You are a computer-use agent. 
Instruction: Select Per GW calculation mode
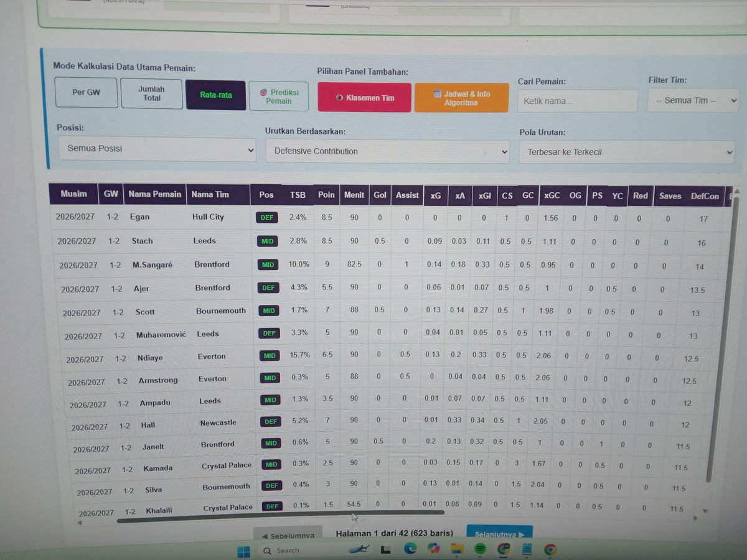tap(86, 93)
